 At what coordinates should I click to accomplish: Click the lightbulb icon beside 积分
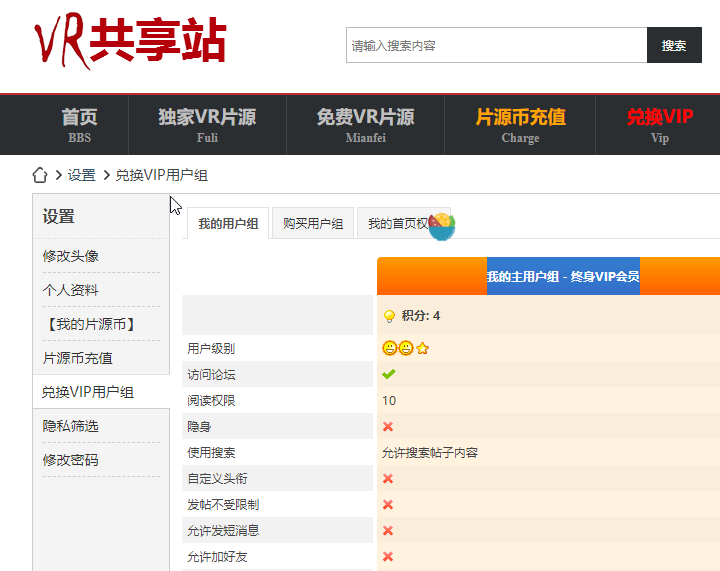tap(389, 316)
